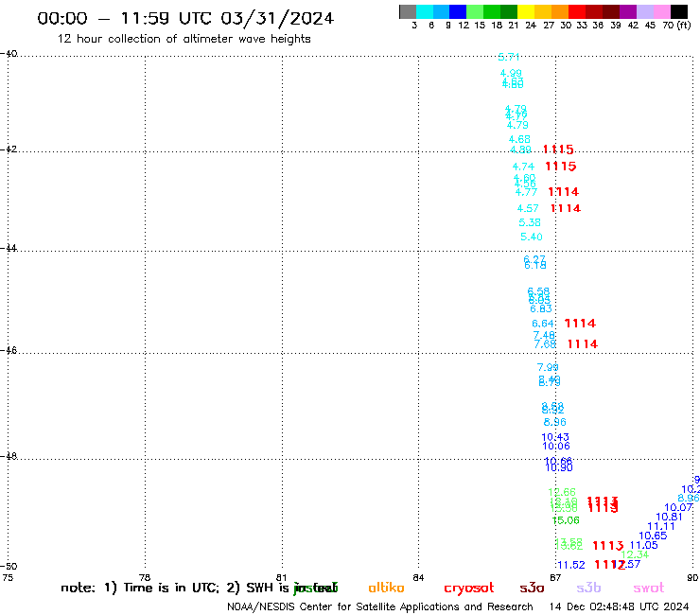Image resolution: width=700 pixels, height=615 pixels.
Task: Select the wave height value 4.57
Action: coord(528,208)
